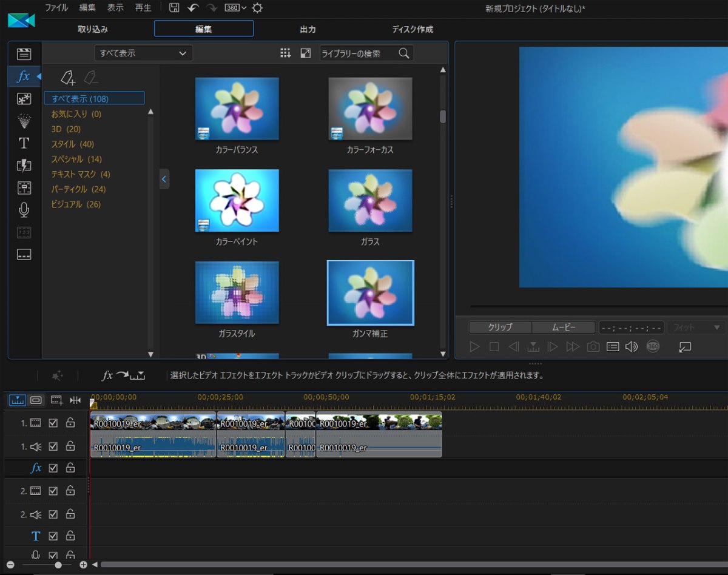Image resolution: width=728 pixels, height=575 pixels.
Task: Toggle the video track 1 enable checkbox
Action: pos(53,423)
